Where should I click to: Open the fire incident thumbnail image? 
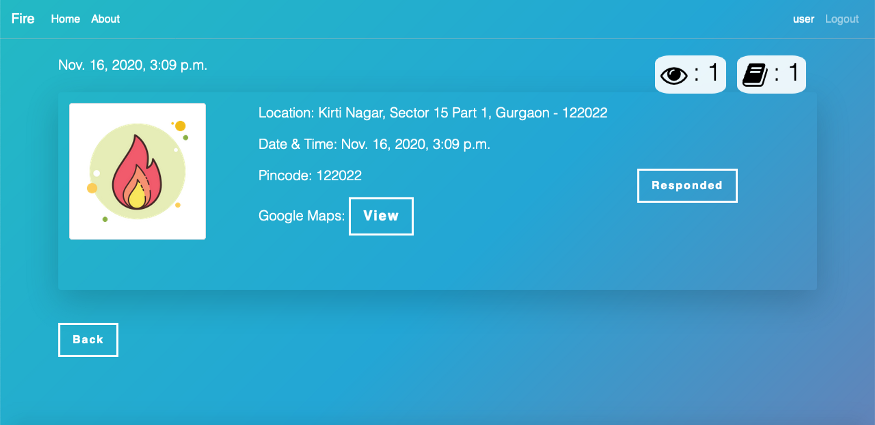[137, 171]
